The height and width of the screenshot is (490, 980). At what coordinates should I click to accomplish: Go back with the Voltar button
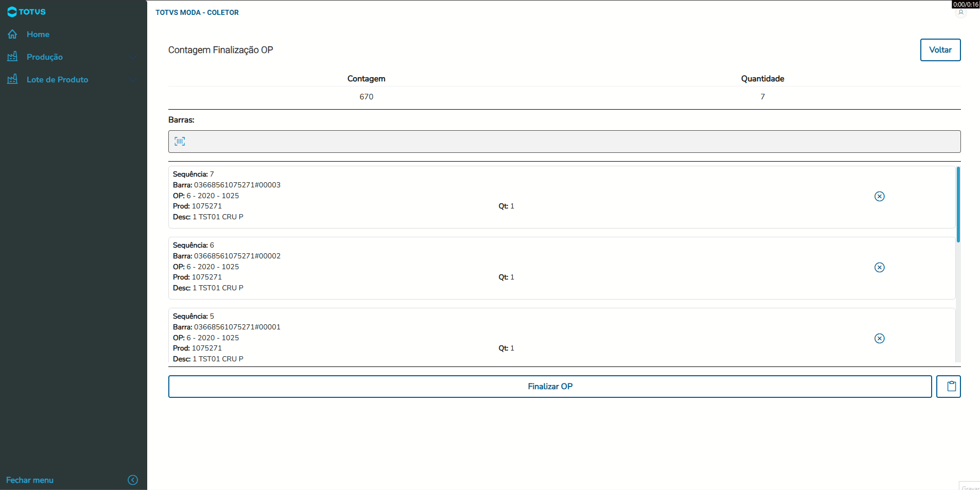click(x=940, y=50)
